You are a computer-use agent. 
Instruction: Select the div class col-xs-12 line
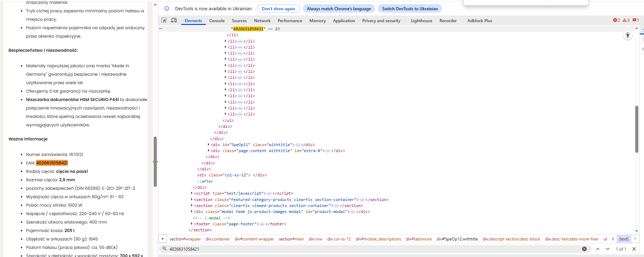232,175
